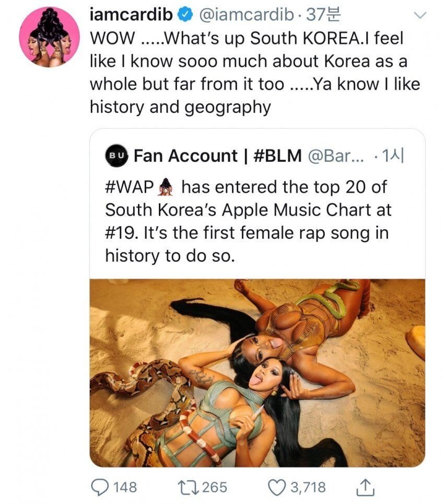
Task: Click the WAP emoji beside the hashtag
Action: (x=166, y=186)
